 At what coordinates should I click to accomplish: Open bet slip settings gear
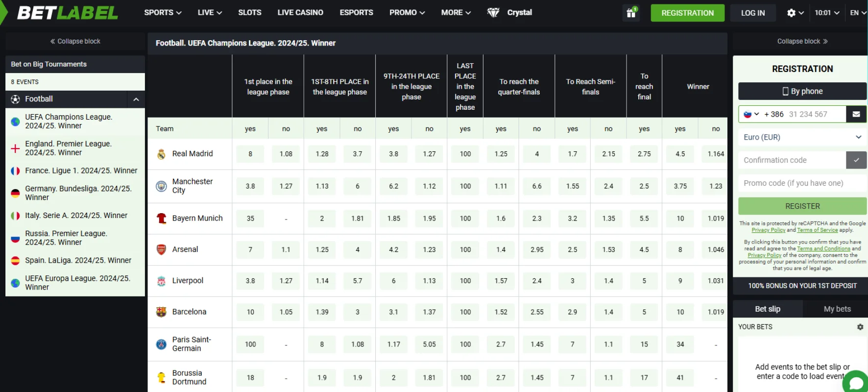coord(860,327)
